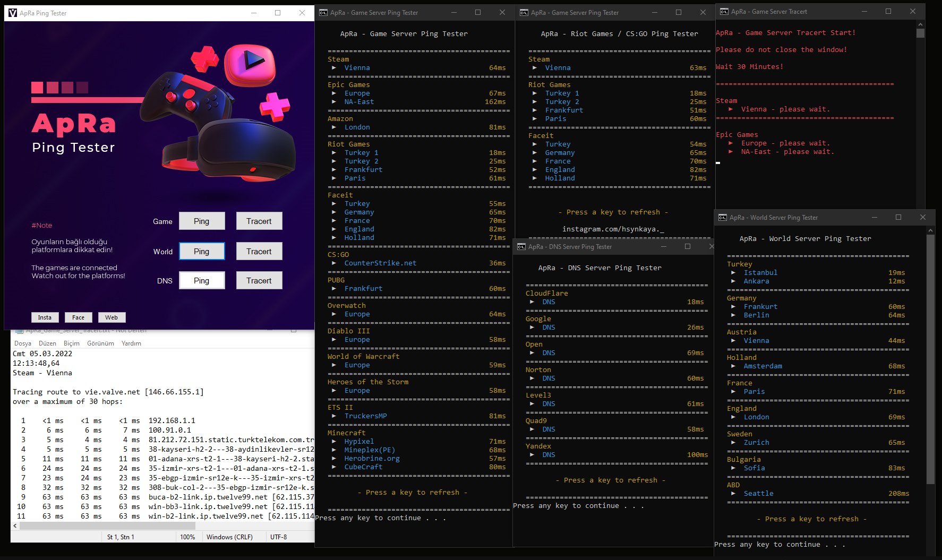
Task: Maximize the Riot Games ping tester window
Action: pyautogui.click(x=679, y=13)
